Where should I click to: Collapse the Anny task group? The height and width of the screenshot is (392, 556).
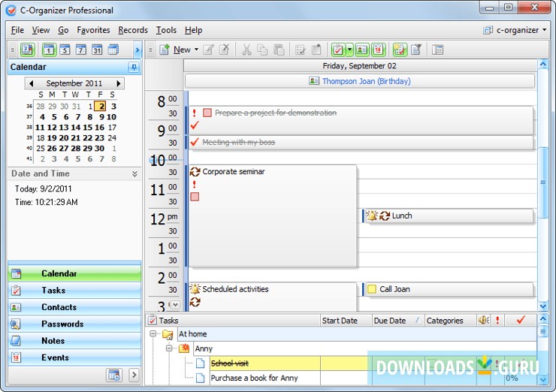point(169,348)
